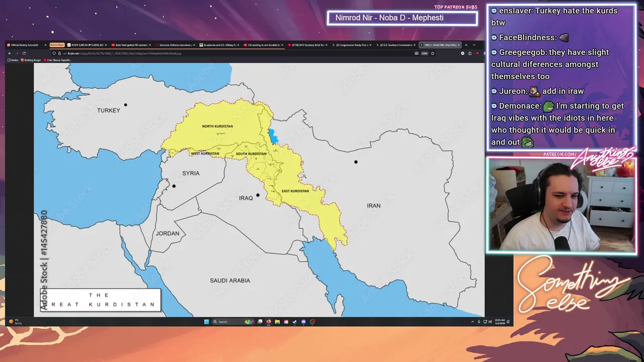Open File Explorer folder icon in taskbar
This screenshot has height=362, width=644.
[x=277, y=322]
